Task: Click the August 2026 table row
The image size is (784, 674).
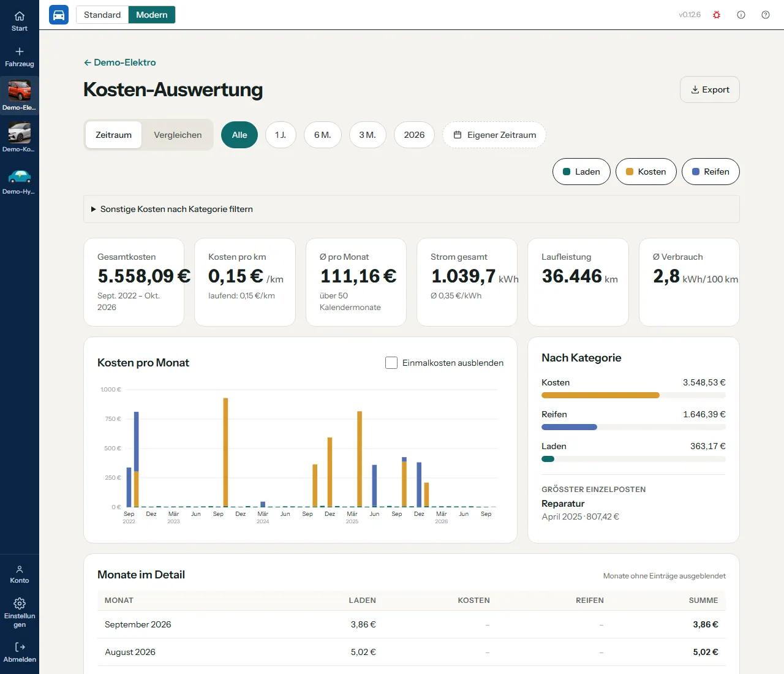Action: [x=412, y=652]
